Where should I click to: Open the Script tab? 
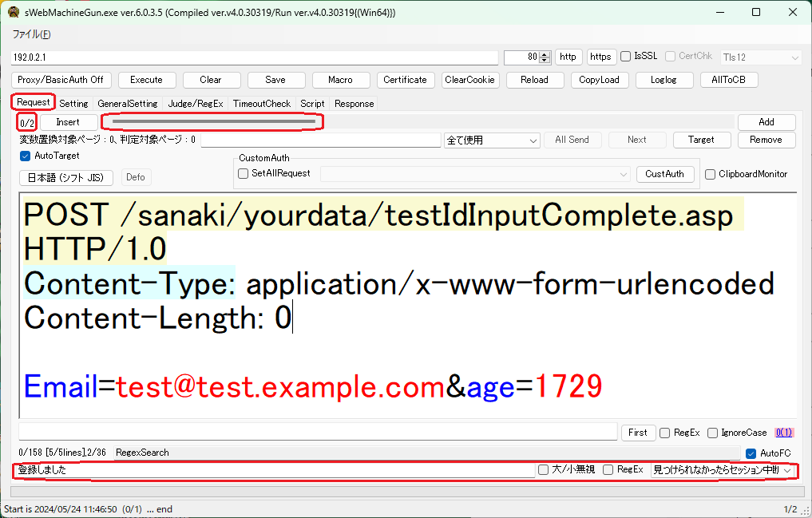click(312, 104)
